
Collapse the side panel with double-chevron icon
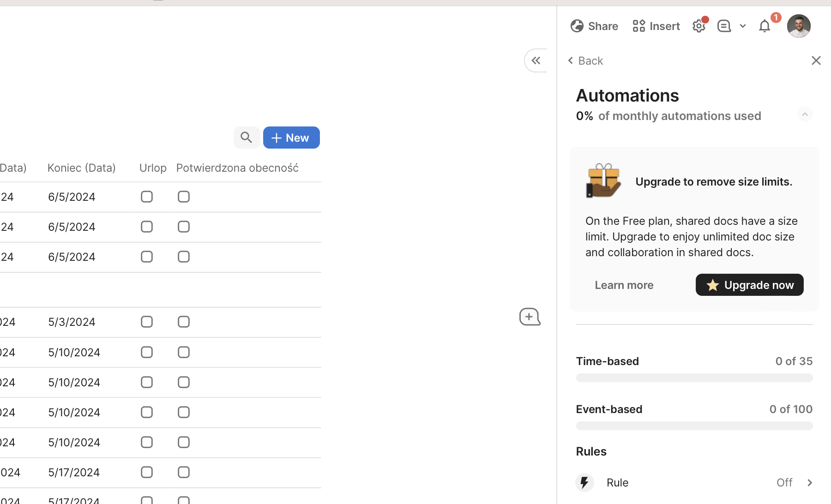tap(536, 60)
